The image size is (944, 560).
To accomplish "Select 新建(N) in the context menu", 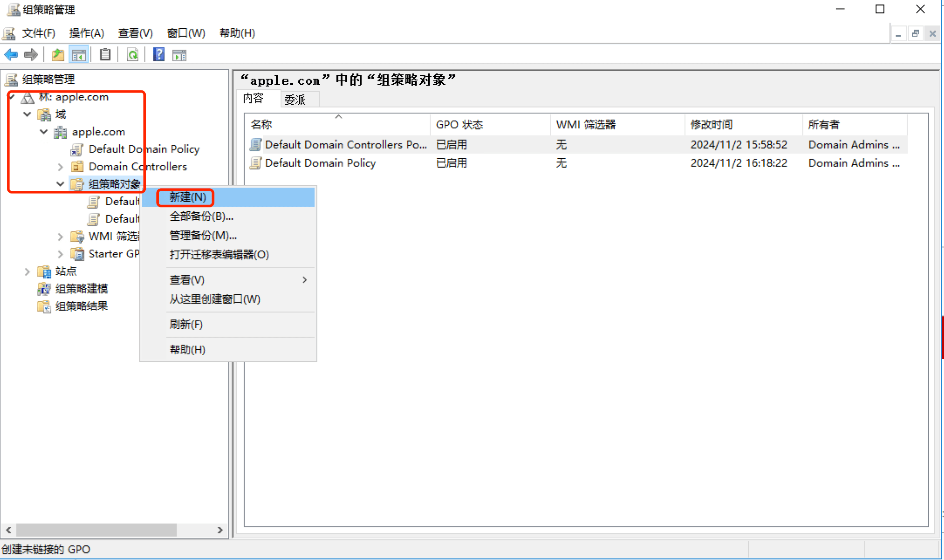I will click(x=187, y=197).
